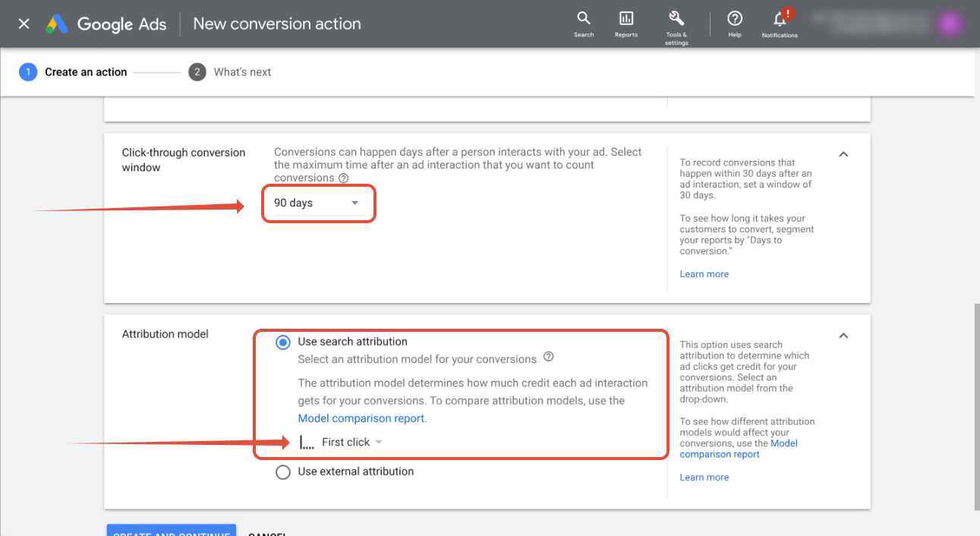Open the Search tool in header
This screenshot has height=536, width=980.
tap(583, 24)
